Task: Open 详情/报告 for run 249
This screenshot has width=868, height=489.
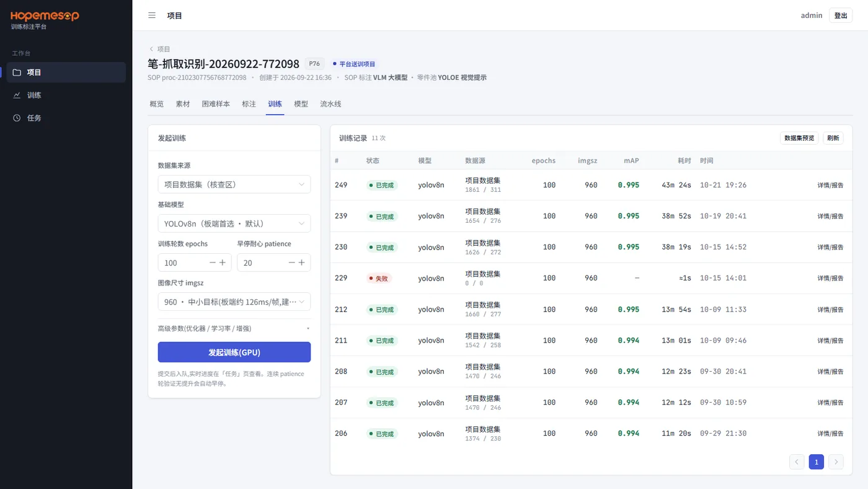Action: coord(830,185)
